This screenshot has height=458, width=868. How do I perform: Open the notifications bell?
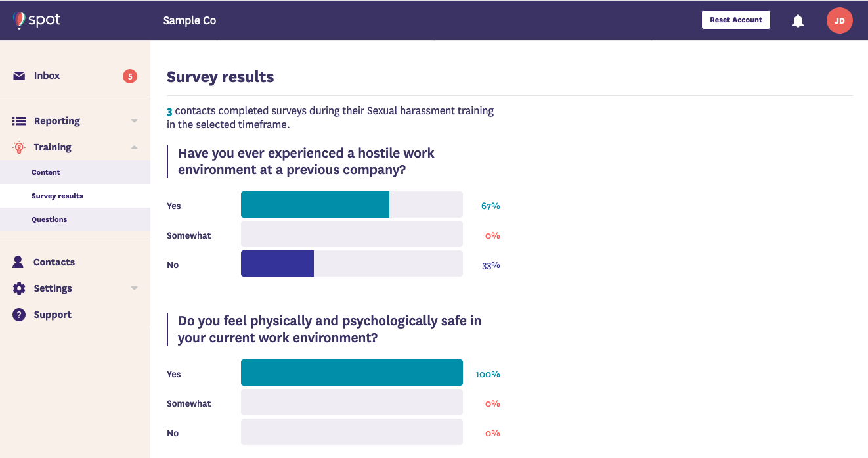[798, 20]
